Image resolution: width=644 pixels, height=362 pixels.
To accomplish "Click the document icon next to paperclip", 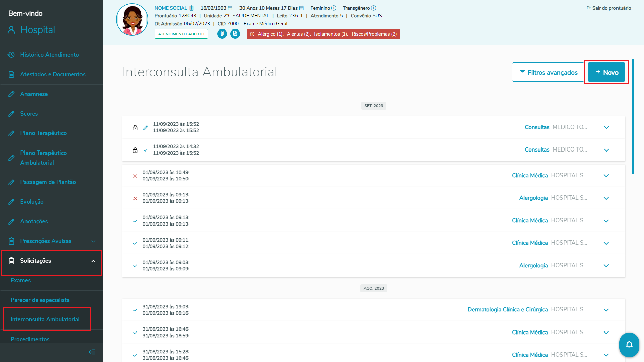I will [235, 34].
